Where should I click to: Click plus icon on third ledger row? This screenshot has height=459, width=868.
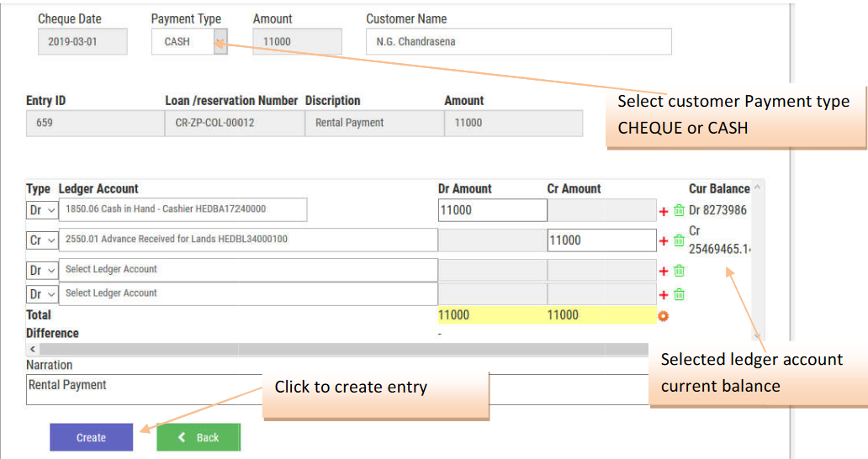tap(664, 271)
